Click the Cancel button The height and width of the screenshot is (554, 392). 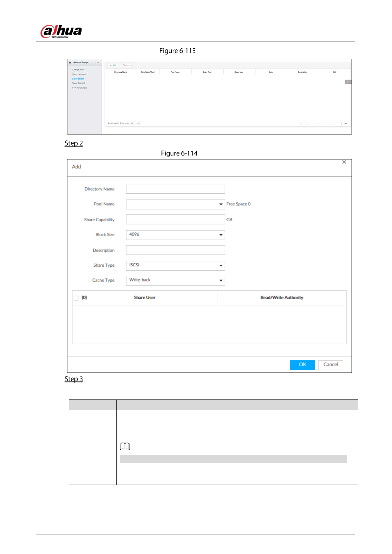pyautogui.click(x=331, y=365)
